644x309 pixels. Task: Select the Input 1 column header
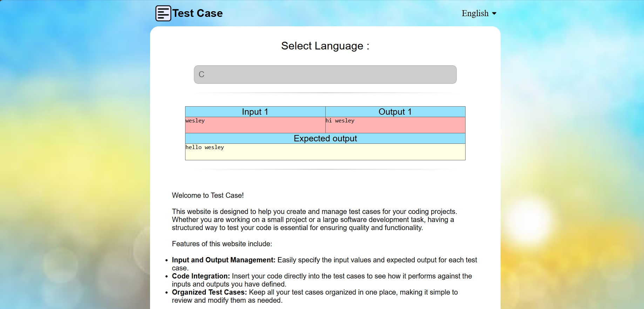pyautogui.click(x=255, y=112)
